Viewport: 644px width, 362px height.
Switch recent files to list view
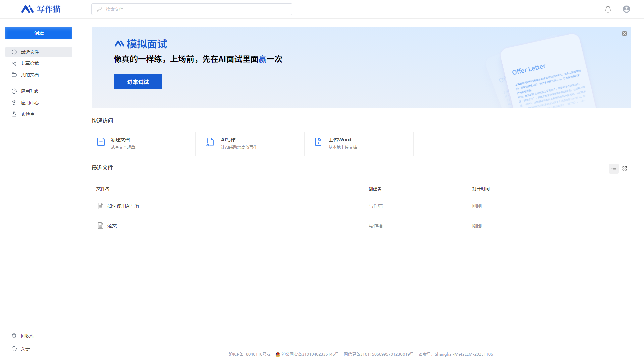click(614, 169)
